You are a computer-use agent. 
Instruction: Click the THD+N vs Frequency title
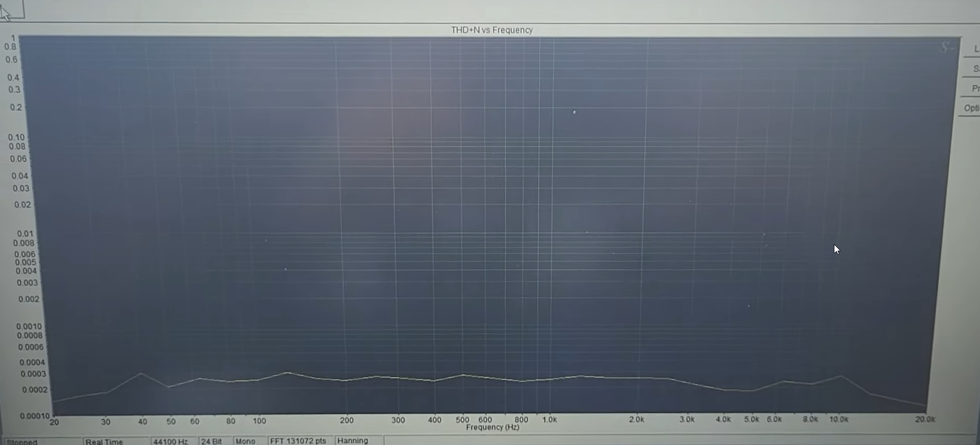pos(491,30)
